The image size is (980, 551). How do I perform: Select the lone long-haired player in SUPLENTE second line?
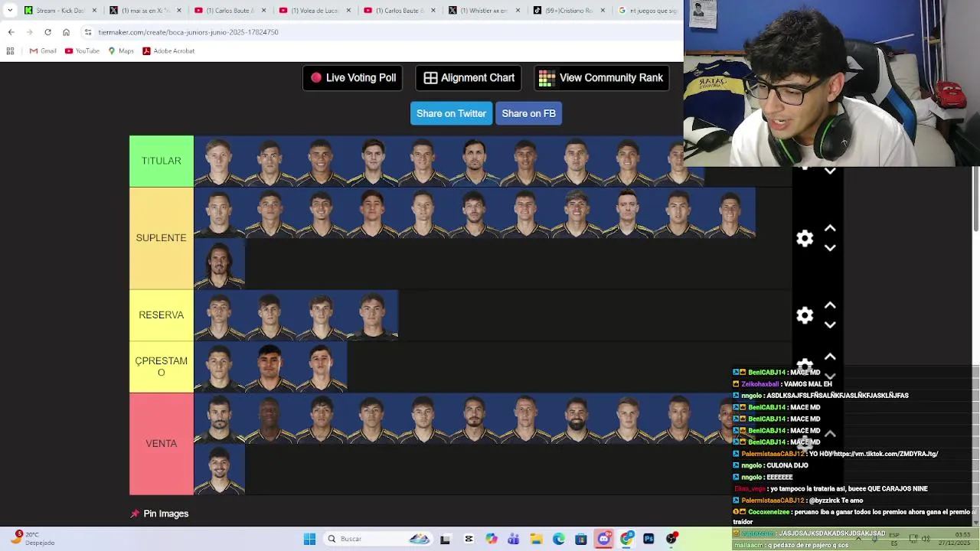219,264
